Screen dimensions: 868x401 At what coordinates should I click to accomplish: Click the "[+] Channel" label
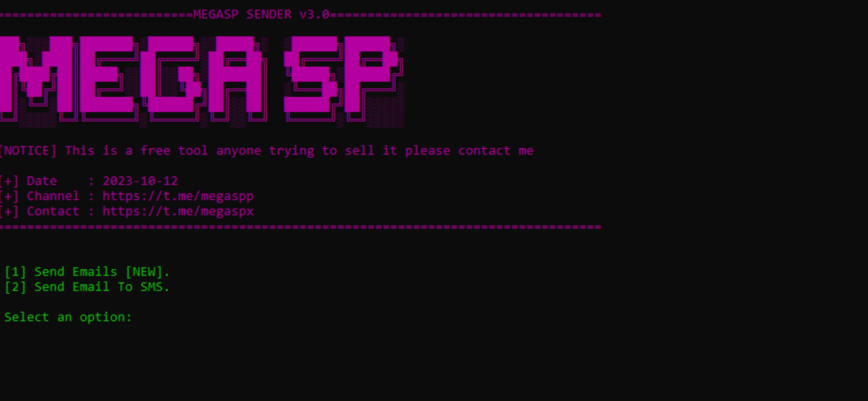click(x=39, y=196)
